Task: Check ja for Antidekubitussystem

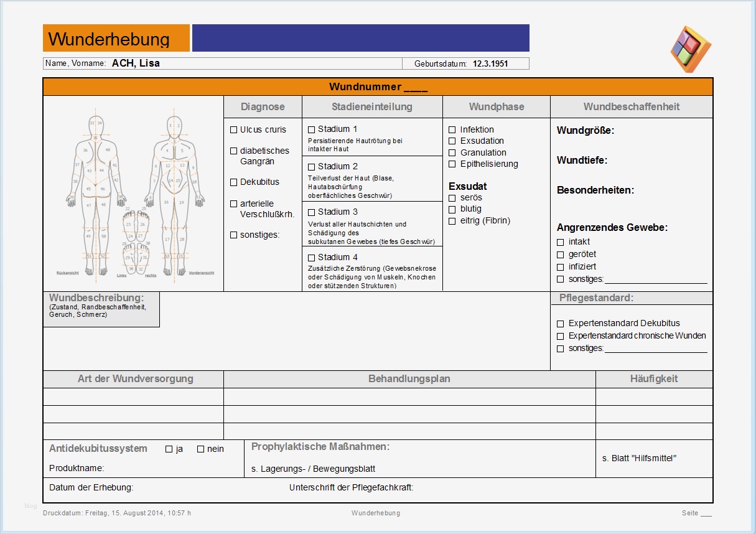Action: pyautogui.click(x=168, y=448)
